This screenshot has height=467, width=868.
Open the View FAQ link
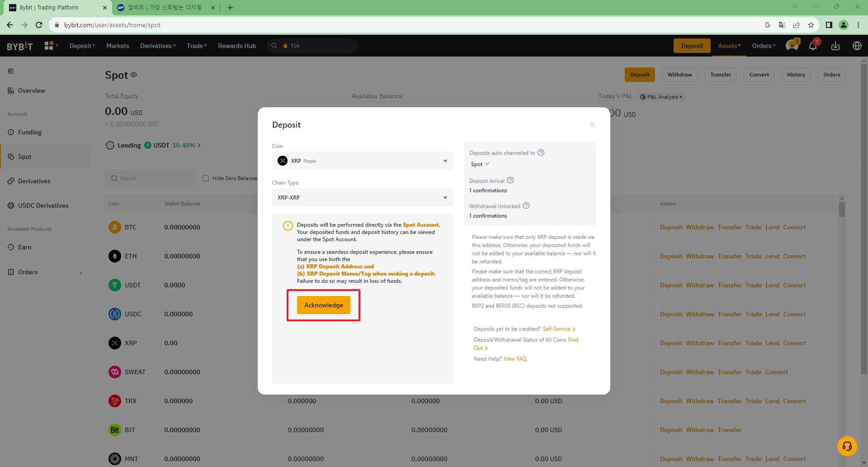(x=515, y=359)
